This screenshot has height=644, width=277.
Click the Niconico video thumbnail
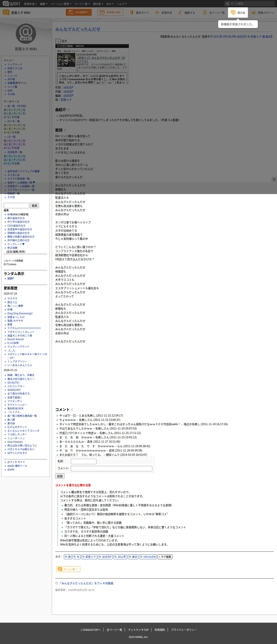66,60
